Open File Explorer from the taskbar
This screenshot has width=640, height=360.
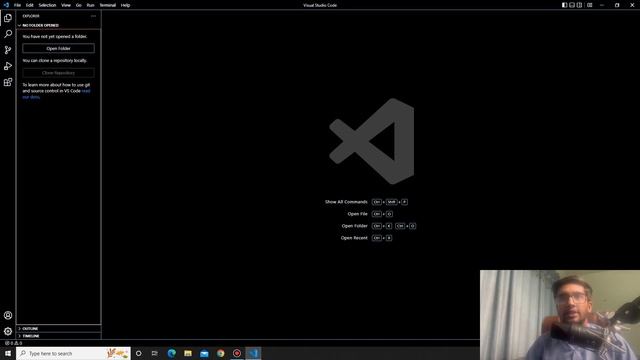(188, 353)
